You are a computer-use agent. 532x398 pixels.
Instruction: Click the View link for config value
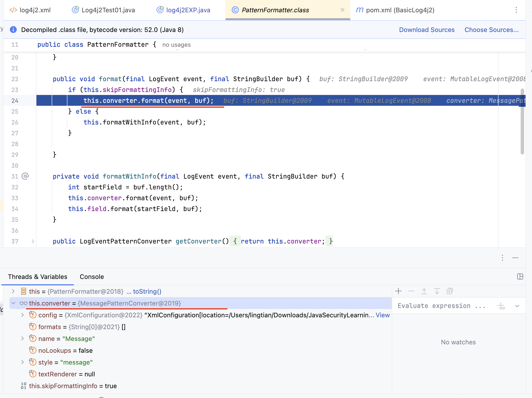tap(383, 315)
